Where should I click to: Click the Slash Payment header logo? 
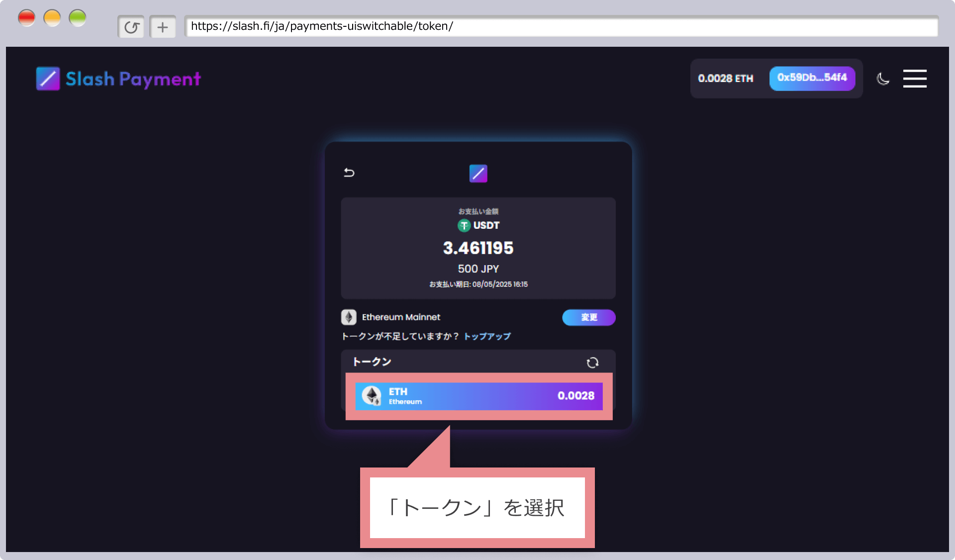click(x=118, y=79)
